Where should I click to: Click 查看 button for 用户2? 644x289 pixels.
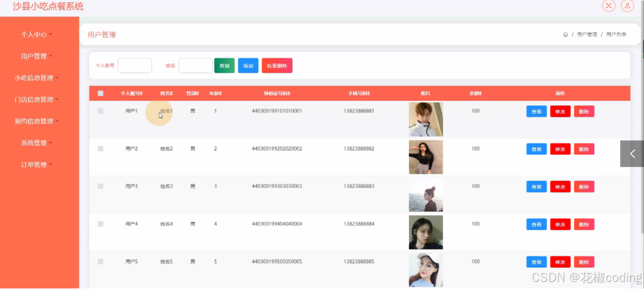tap(536, 149)
